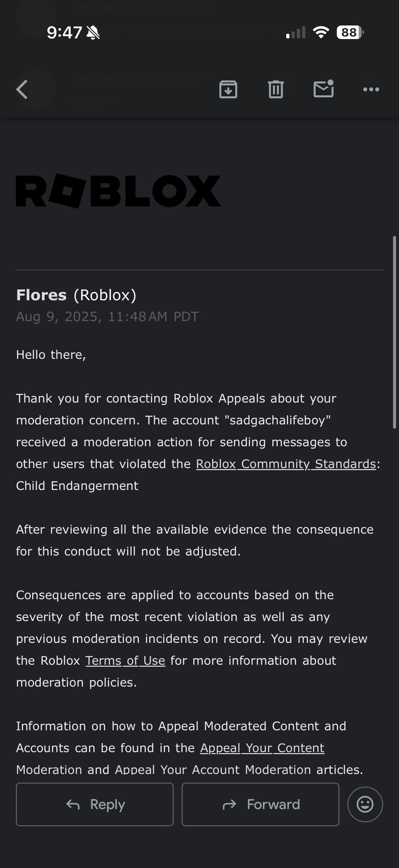Tap the email timestamp Aug 9, 2025
Viewport: 399px width, 868px height.
tap(107, 316)
